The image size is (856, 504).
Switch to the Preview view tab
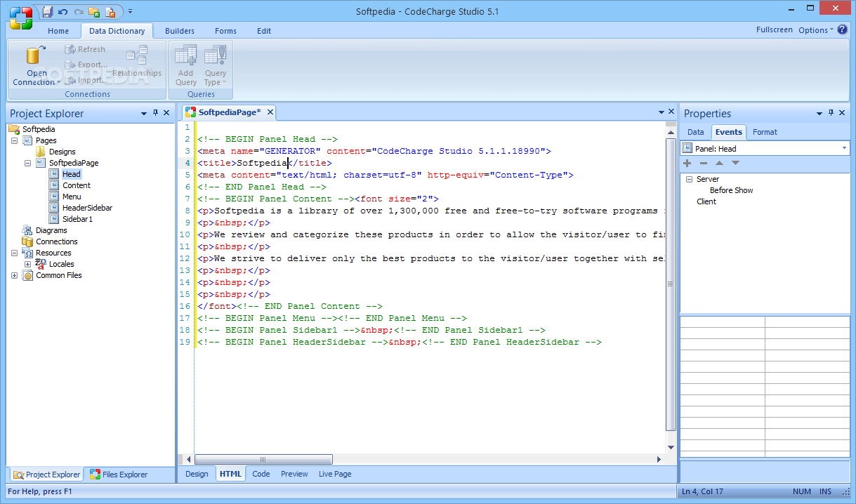[294, 474]
